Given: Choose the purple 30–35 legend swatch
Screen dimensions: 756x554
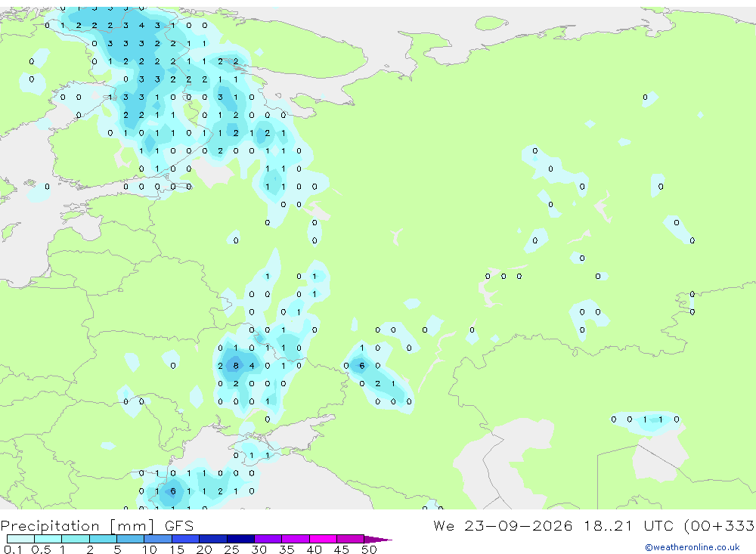Looking at the screenshot, I should pyautogui.click(x=268, y=539).
